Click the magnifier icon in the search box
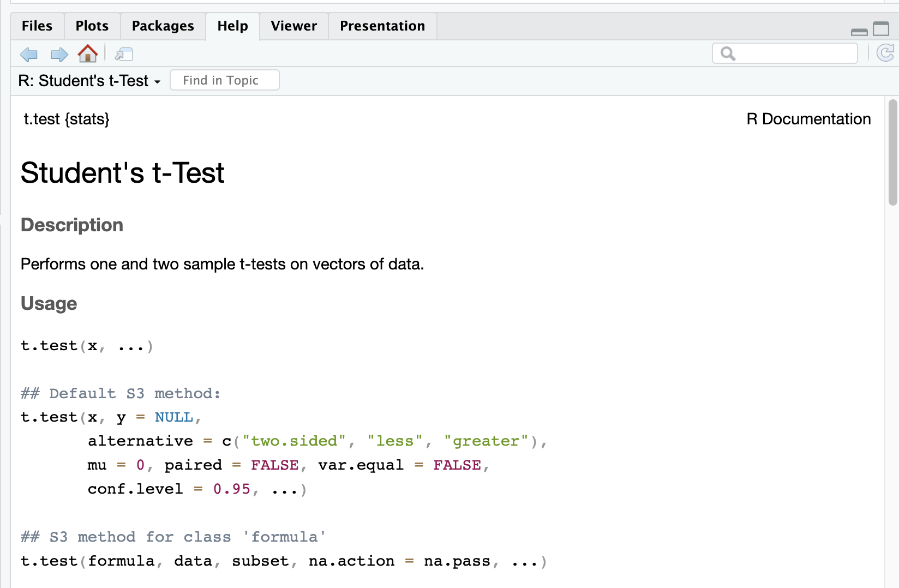 727,53
